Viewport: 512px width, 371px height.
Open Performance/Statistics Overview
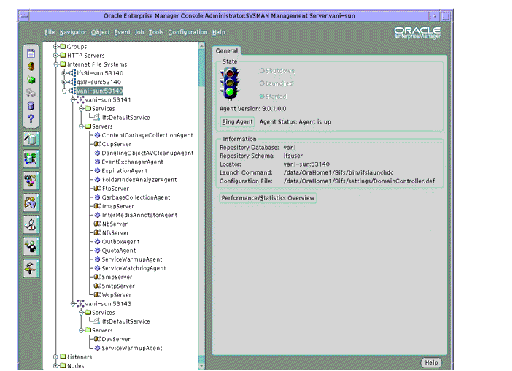268,198
